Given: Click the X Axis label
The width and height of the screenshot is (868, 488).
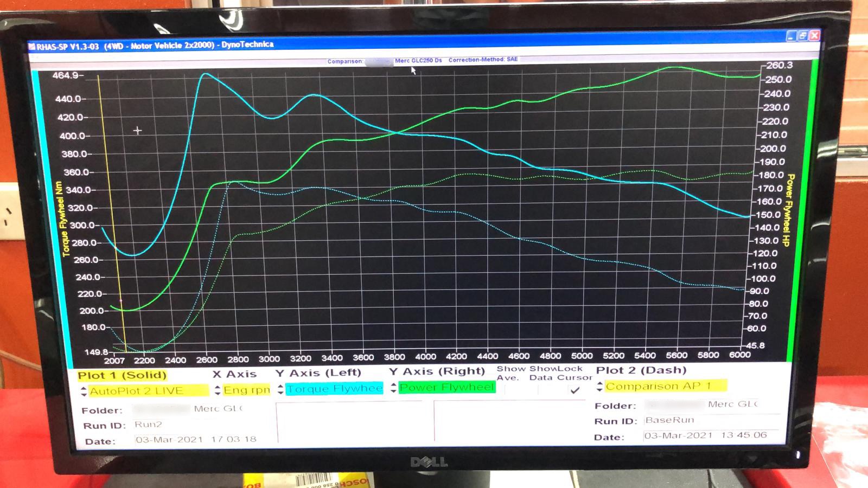Looking at the screenshot, I should point(234,374).
